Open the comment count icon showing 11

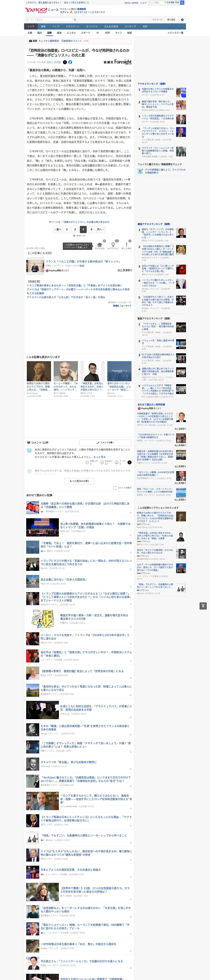point(50,62)
